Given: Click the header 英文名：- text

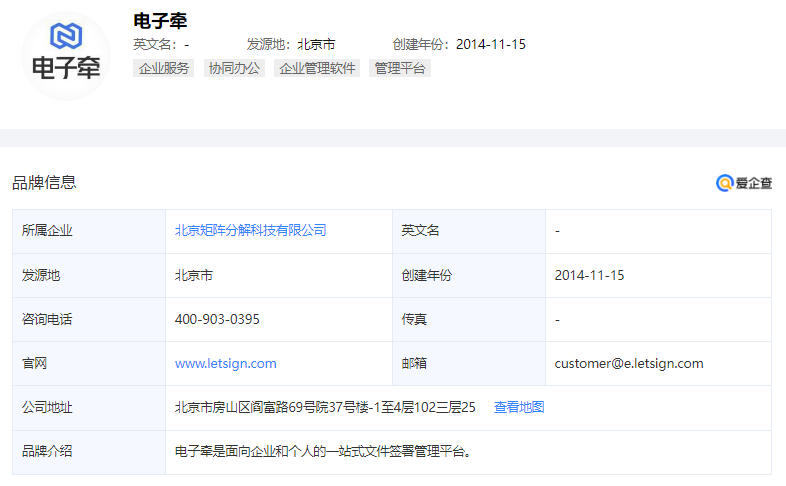Looking at the screenshot, I should [161, 44].
